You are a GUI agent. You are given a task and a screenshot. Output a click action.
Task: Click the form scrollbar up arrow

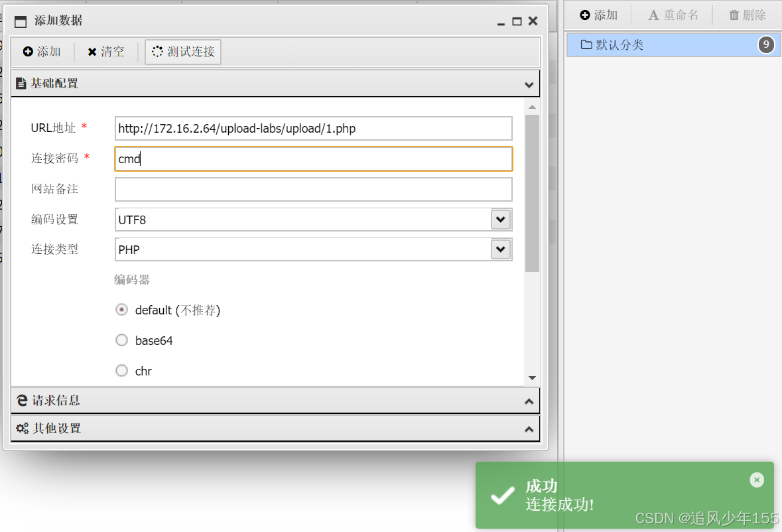(532, 107)
